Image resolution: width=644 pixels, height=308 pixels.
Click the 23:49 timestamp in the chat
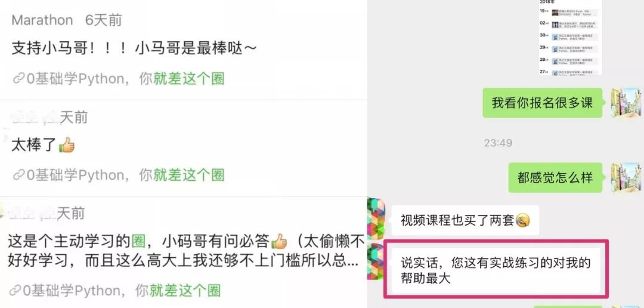coord(498,143)
